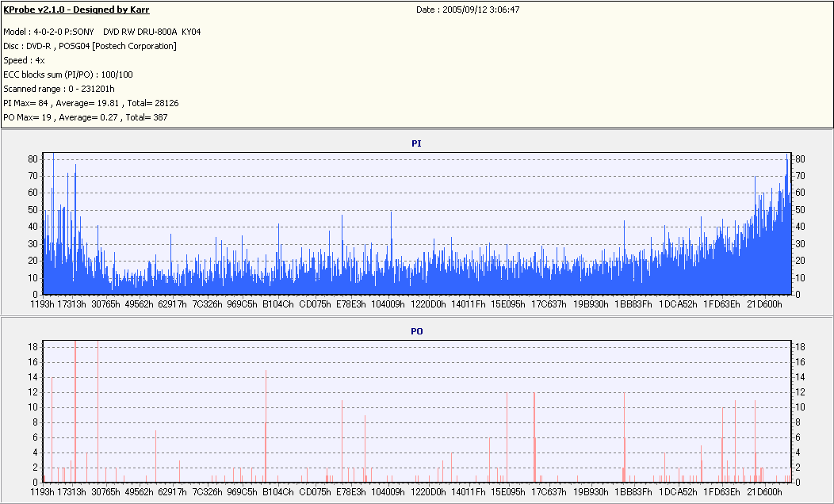The width and height of the screenshot is (834, 504).
Task: Click the PO Max statistics line
Action: (86, 117)
